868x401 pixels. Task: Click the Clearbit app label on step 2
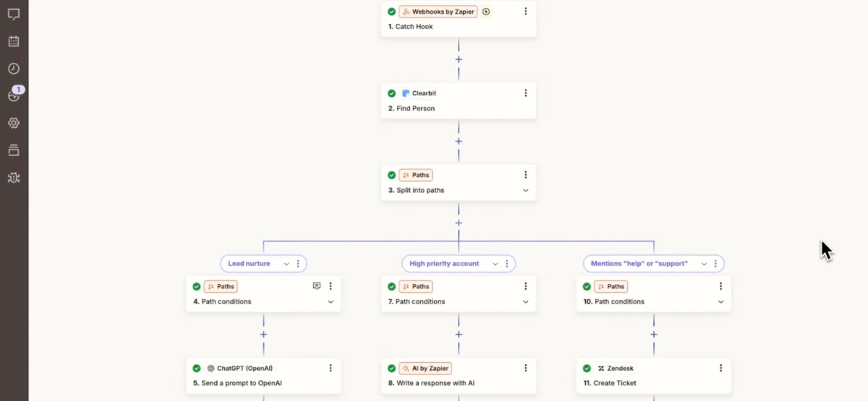pos(419,93)
